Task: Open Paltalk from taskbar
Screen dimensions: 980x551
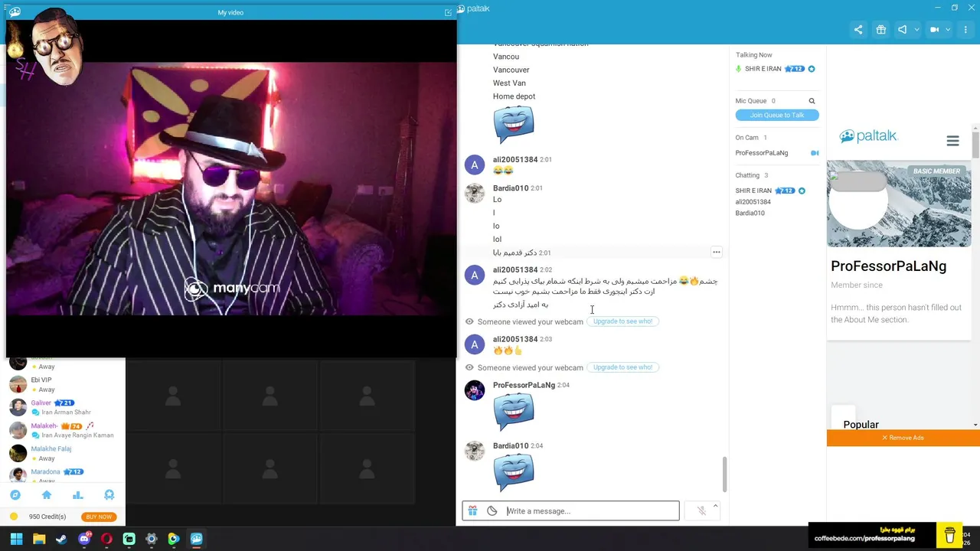Action: 197,539
